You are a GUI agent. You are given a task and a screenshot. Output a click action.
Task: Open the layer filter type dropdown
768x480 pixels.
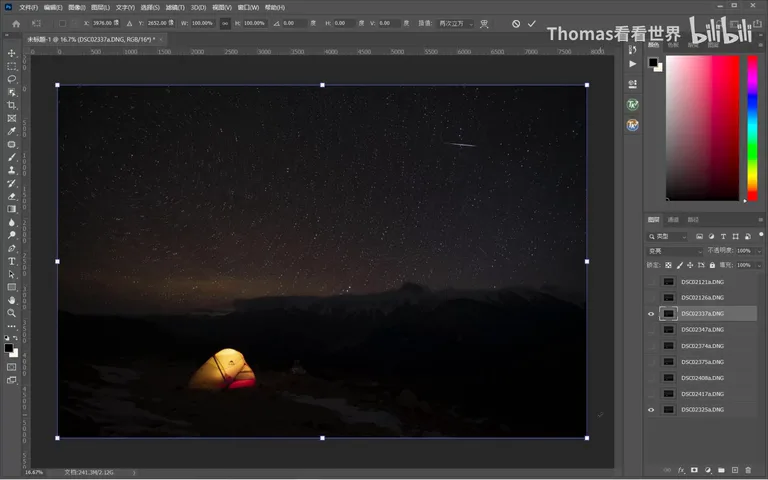click(667, 237)
